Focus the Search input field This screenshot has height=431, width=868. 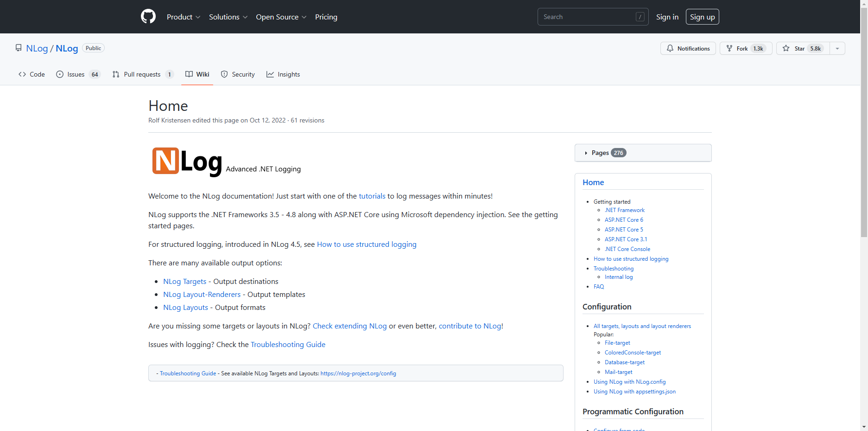click(x=593, y=17)
